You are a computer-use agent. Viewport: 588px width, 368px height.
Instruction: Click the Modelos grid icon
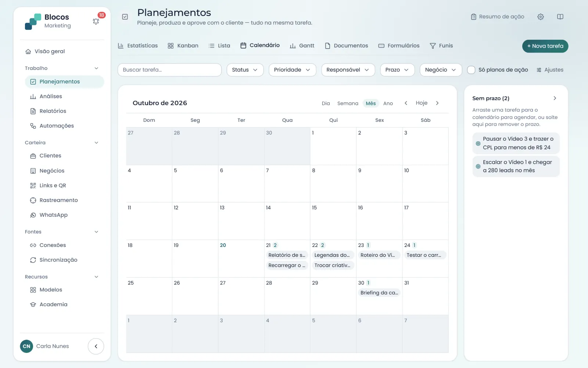click(33, 290)
